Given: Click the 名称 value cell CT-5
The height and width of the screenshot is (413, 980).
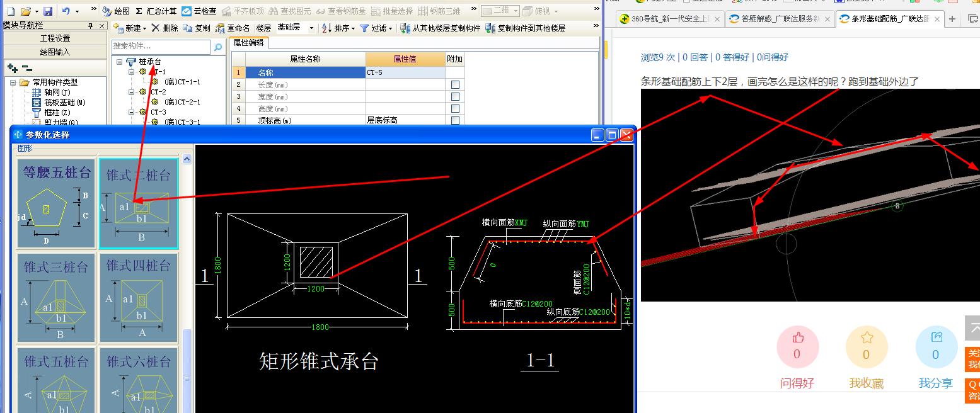Looking at the screenshot, I should 405,72.
